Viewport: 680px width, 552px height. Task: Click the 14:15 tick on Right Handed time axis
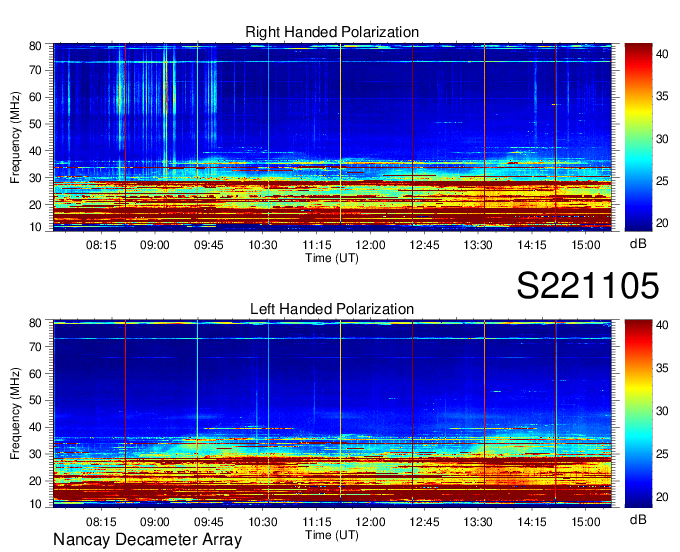[x=532, y=245]
